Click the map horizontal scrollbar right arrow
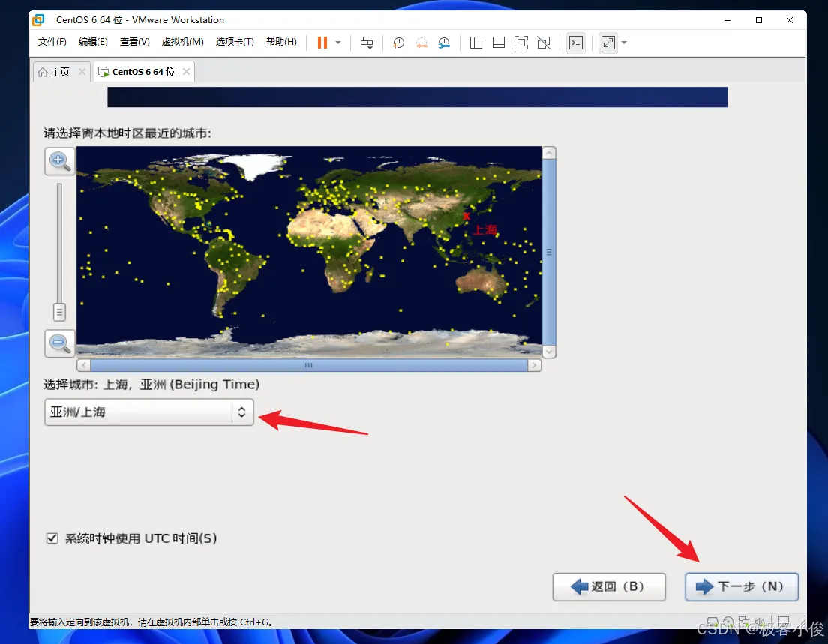This screenshot has width=828, height=644. pyautogui.click(x=535, y=365)
